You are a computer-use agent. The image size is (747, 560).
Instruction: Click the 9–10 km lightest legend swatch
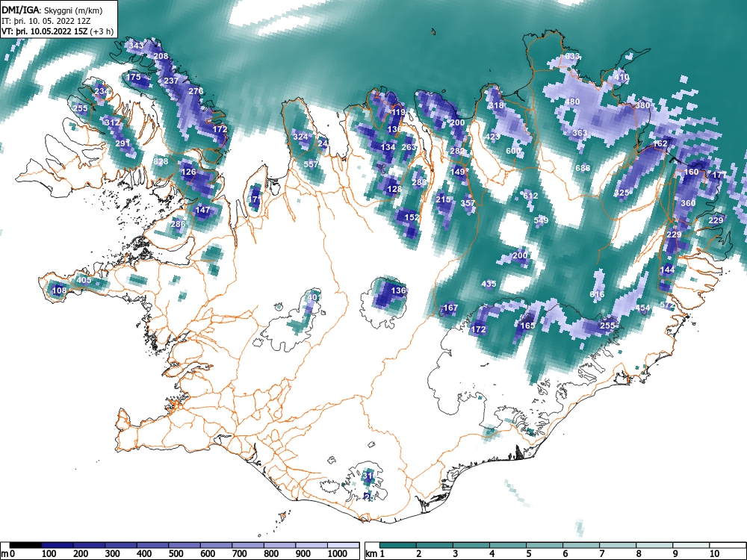[691, 545]
